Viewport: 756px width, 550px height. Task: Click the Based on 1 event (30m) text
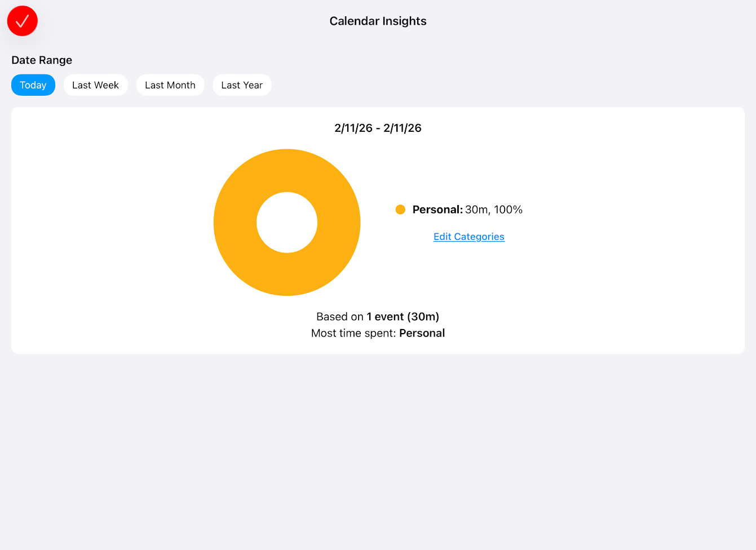pyautogui.click(x=378, y=317)
